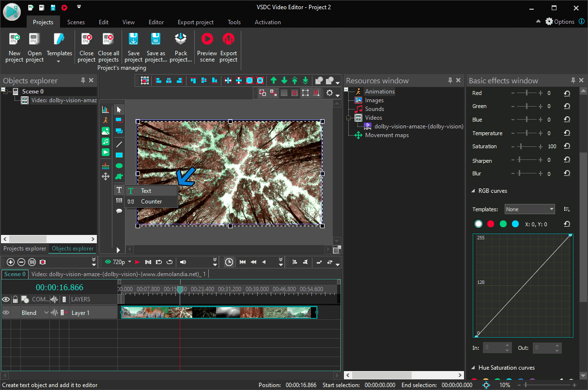Image resolution: width=588 pixels, height=390 pixels.
Task: Select the rectangle shape tool
Action: [119, 155]
